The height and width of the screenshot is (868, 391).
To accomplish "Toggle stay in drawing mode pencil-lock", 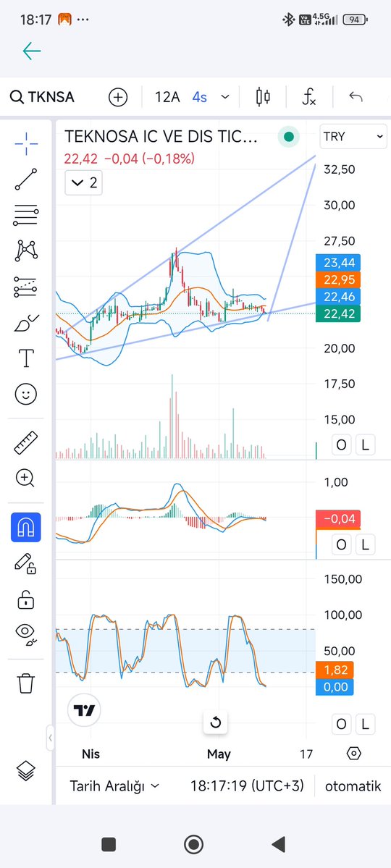I will coord(26,563).
